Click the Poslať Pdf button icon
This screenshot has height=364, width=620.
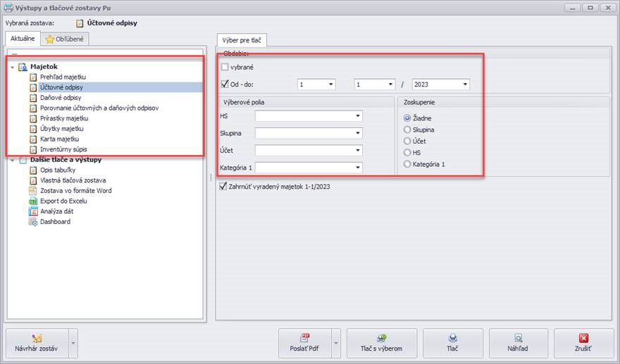(x=305, y=338)
